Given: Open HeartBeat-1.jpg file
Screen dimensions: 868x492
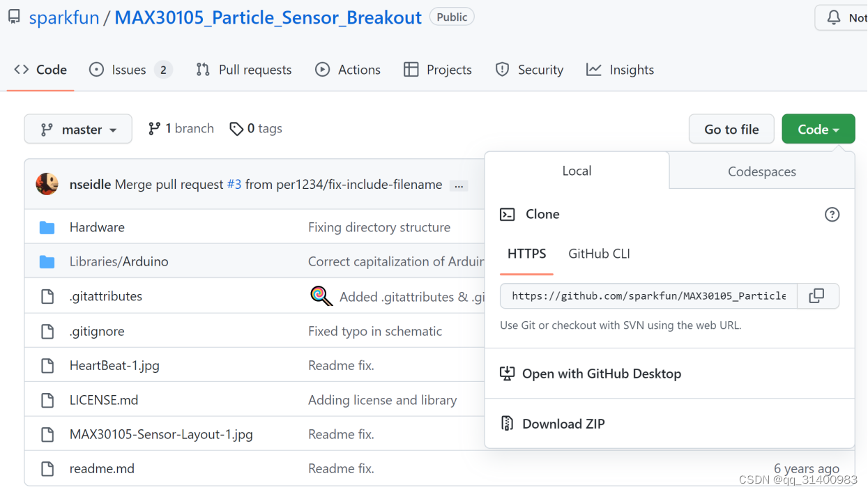Looking at the screenshot, I should 114,365.
